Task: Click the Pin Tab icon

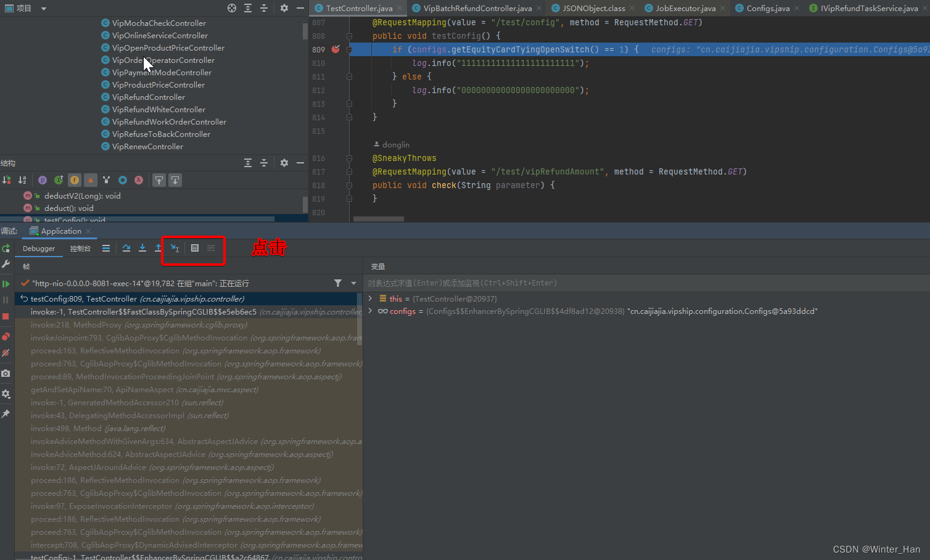Action: point(6,414)
